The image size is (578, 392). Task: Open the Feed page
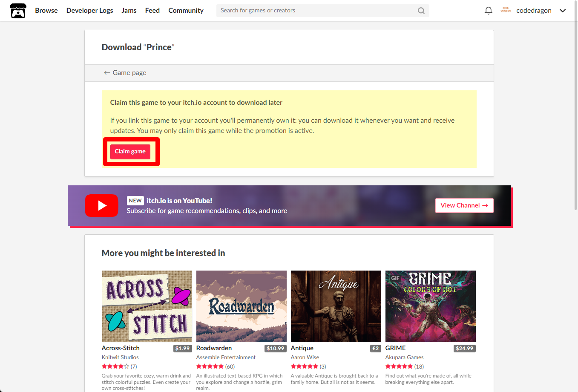click(152, 11)
